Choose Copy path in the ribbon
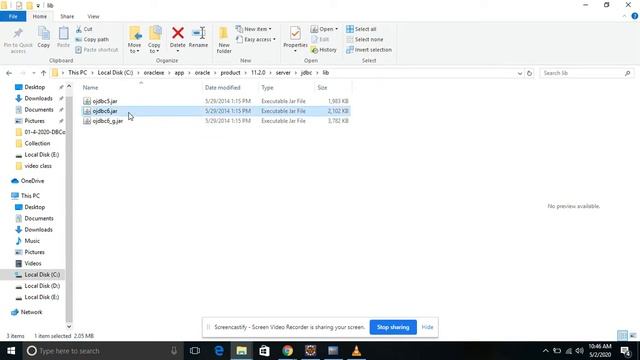This screenshot has height=360, width=640. point(92,39)
